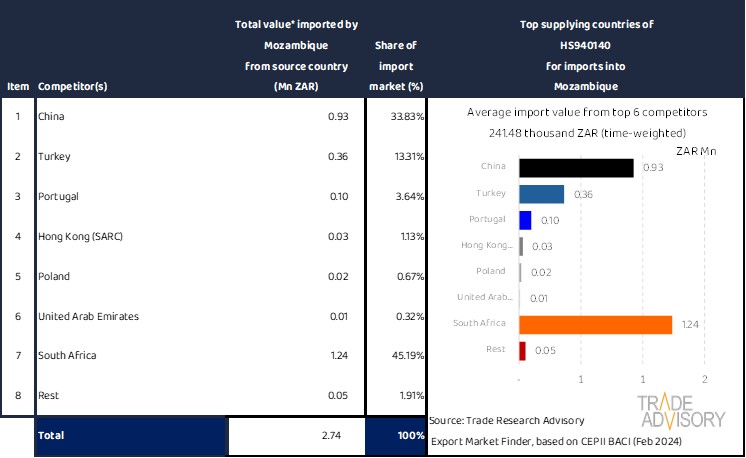This screenshot has width=746, height=458.
Task: Select the red Rest bar
Action: (x=523, y=350)
